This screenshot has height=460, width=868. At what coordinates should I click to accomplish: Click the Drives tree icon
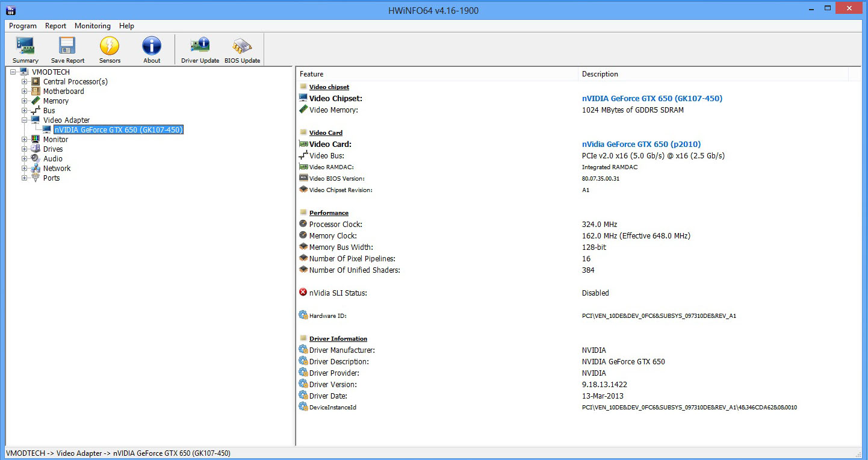click(x=36, y=149)
